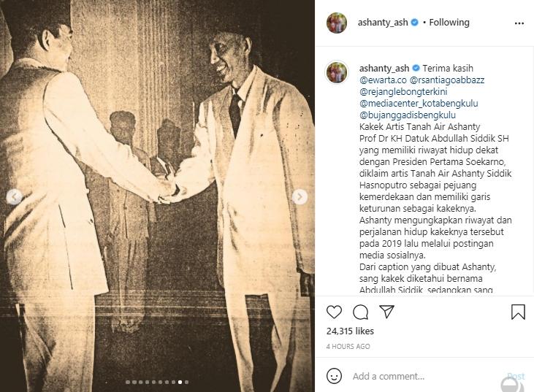Open emoji picker smiley icon

(334, 376)
